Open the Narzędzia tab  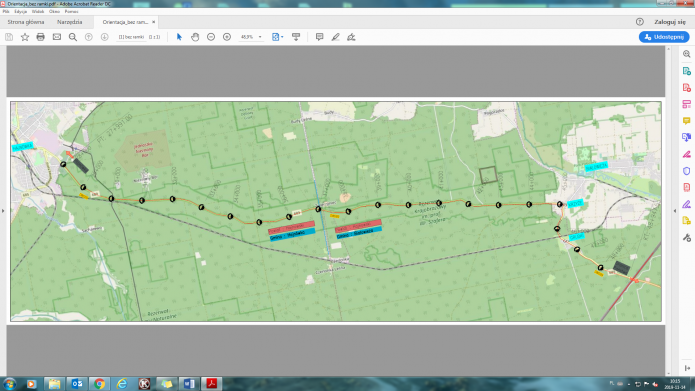point(70,22)
